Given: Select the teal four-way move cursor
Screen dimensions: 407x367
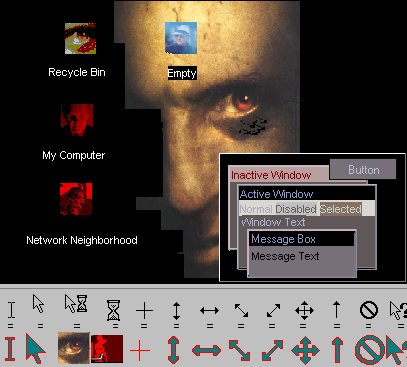Looking at the screenshot, I should pyautogui.click(x=305, y=350).
